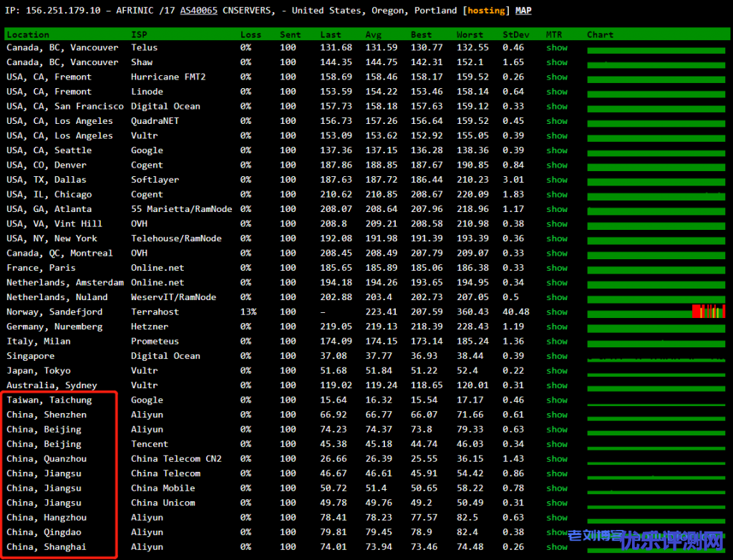The width and height of the screenshot is (733, 560).
Task: Show MTR for Beijing Tencent row
Action: (x=556, y=444)
